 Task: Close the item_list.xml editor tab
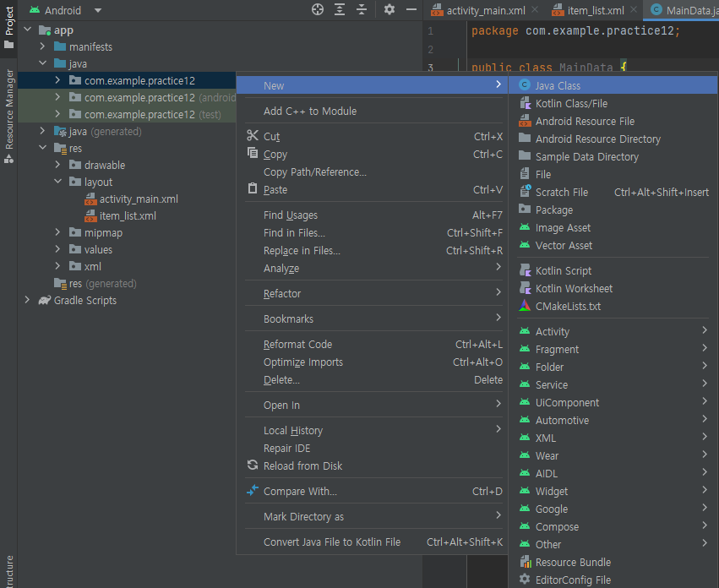pos(634,9)
